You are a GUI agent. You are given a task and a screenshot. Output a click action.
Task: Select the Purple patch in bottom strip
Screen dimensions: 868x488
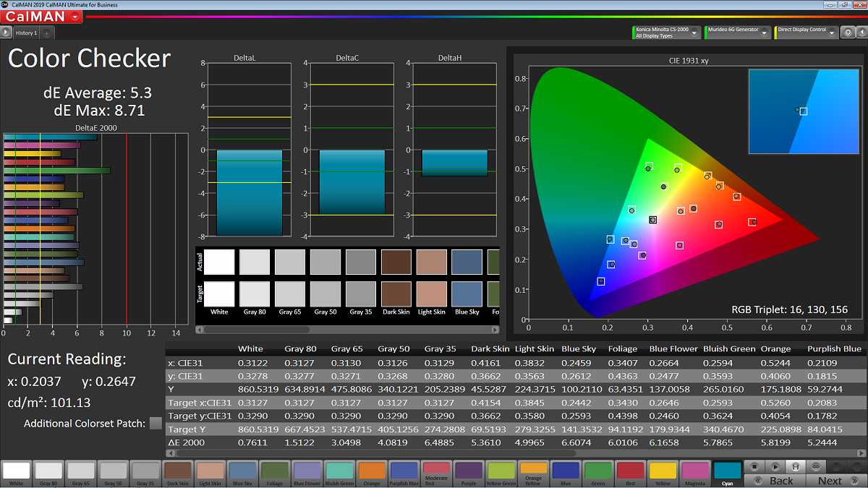(x=469, y=474)
